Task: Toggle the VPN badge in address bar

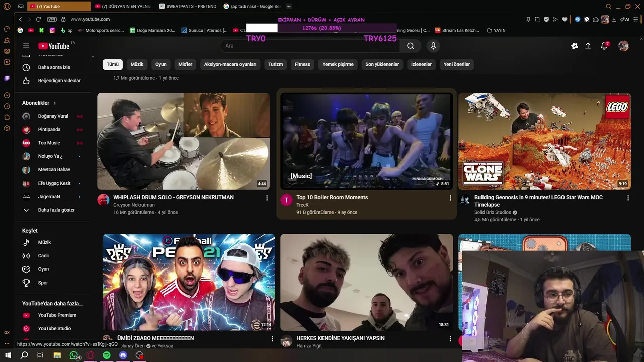Action: click(x=52, y=19)
